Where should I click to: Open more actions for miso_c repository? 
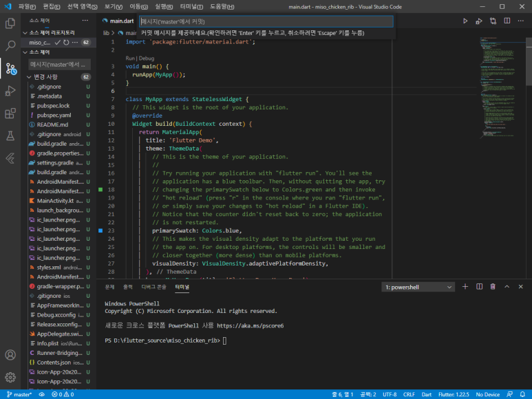75,43
